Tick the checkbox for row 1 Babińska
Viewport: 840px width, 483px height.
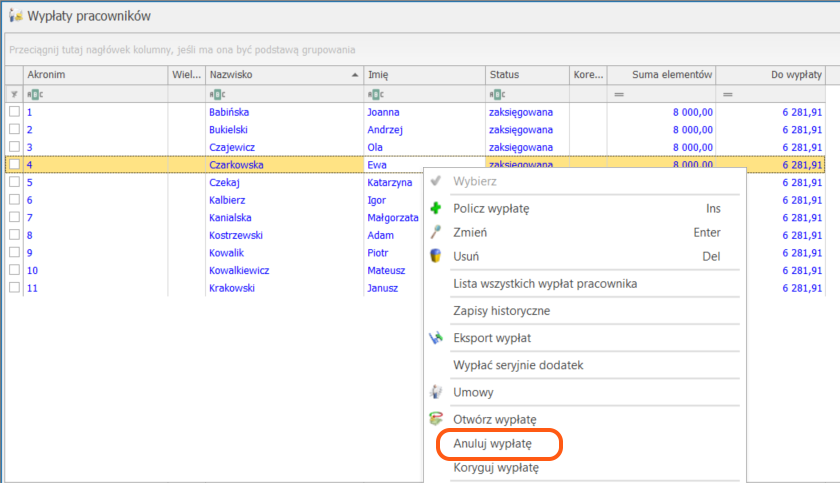tap(14, 111)
